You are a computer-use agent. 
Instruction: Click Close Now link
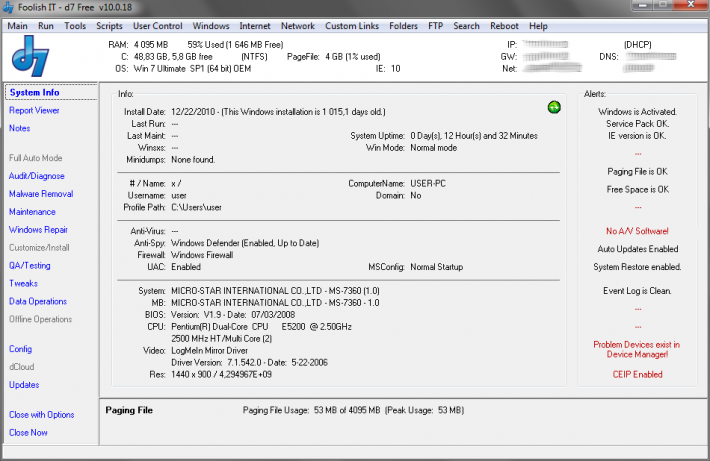[x=28, y=433]
